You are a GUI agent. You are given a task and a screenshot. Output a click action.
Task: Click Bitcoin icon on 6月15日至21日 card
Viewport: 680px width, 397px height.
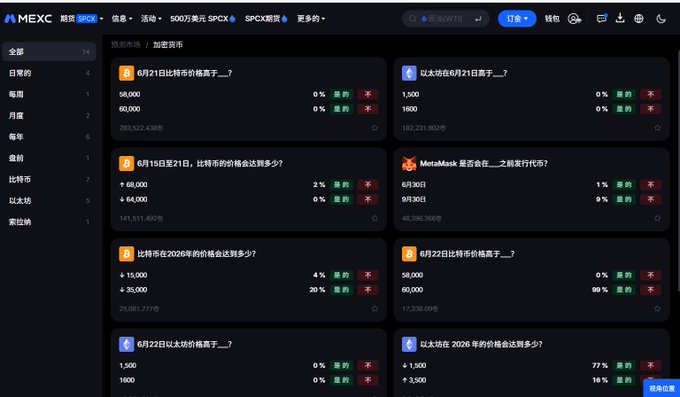click(126, 164)
